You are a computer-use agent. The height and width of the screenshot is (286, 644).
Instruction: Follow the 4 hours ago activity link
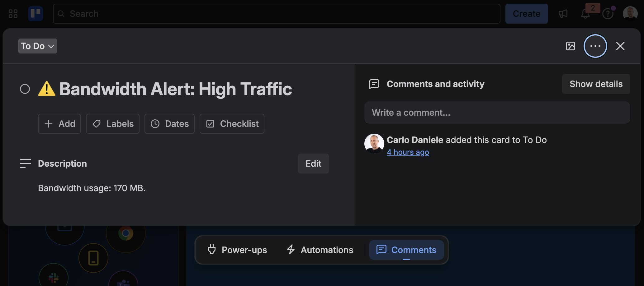[408, 152]
